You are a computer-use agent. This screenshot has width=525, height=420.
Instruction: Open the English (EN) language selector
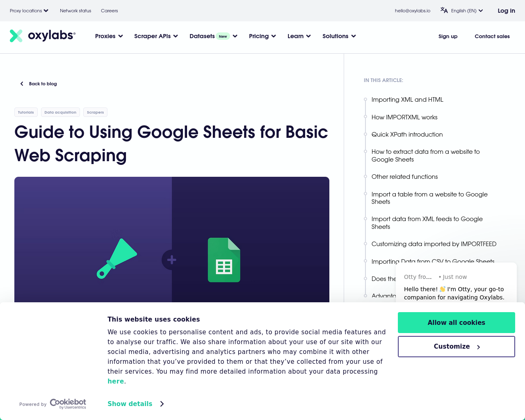point(467,11)
